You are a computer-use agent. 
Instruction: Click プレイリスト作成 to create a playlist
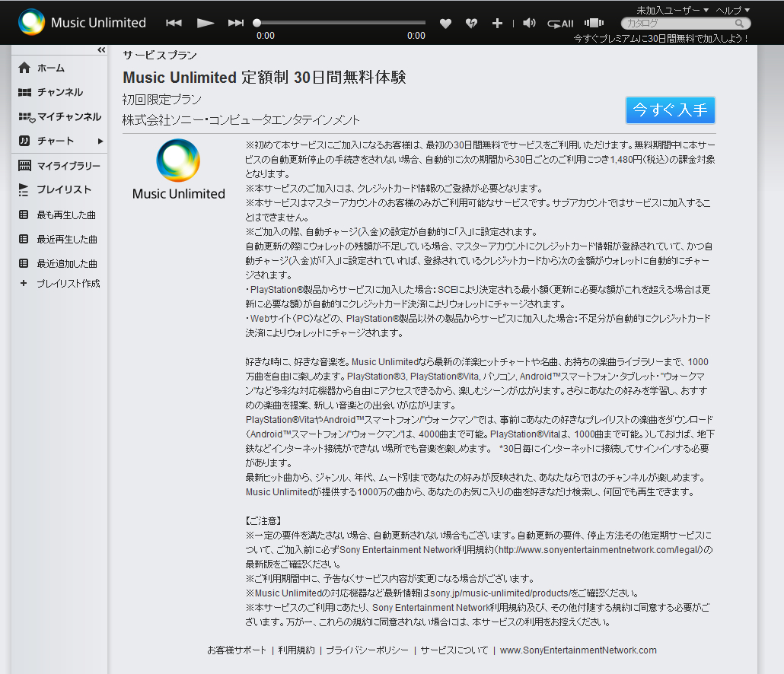pyautogui.click(x=68, y=284)
